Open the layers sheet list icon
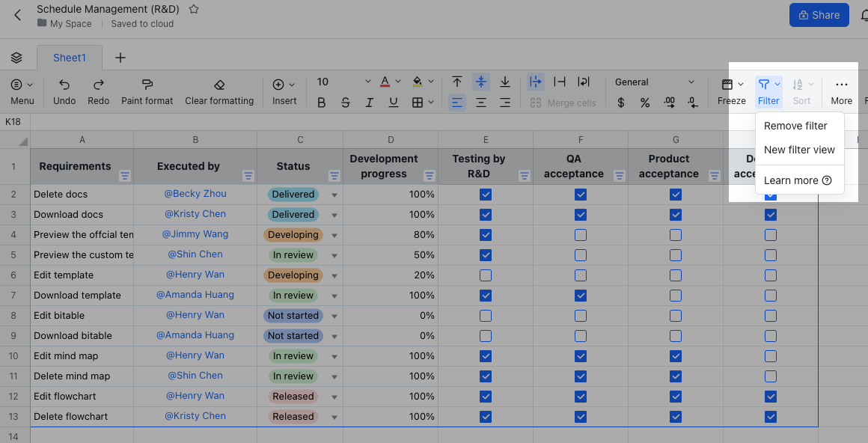The image size is (868, 443). [16, 58]
